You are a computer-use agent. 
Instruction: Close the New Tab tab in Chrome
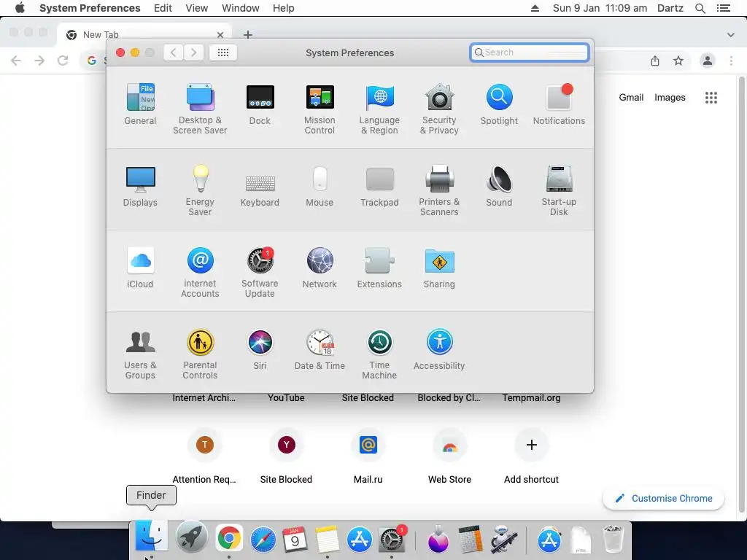tap(220, 35)
